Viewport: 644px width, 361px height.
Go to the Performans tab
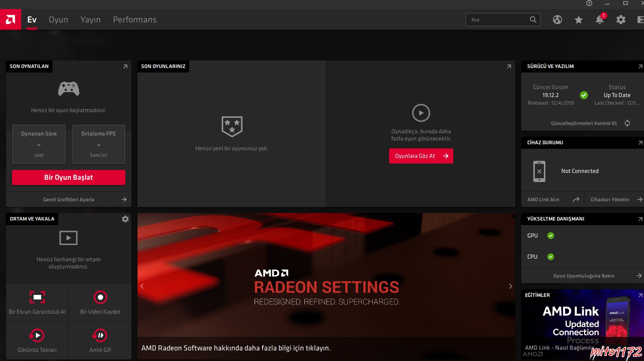pyautogui.click(x=135, y=20)
